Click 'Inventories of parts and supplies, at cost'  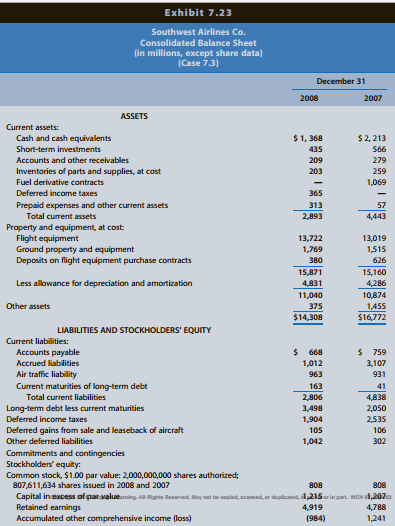[x=88, y=171]
